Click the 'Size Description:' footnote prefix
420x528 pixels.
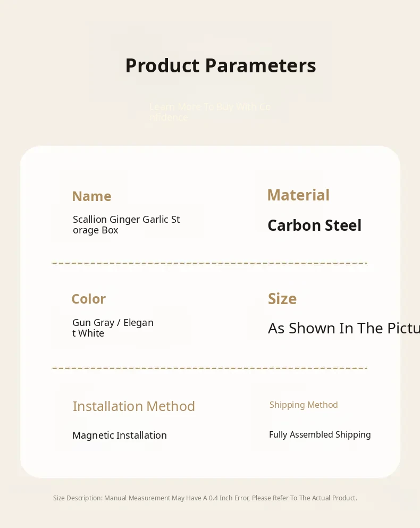[x=78, y=498]
